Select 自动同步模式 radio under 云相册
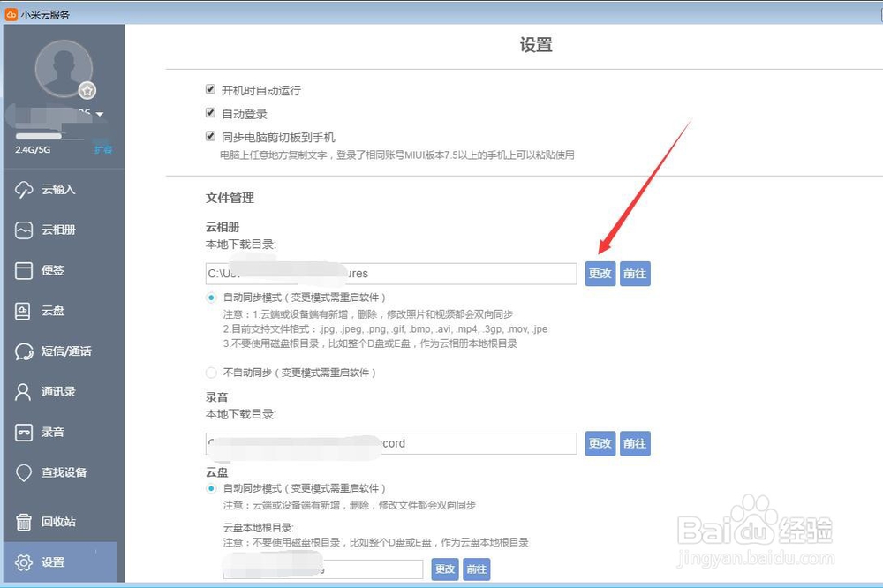 [x=211, y=298]
